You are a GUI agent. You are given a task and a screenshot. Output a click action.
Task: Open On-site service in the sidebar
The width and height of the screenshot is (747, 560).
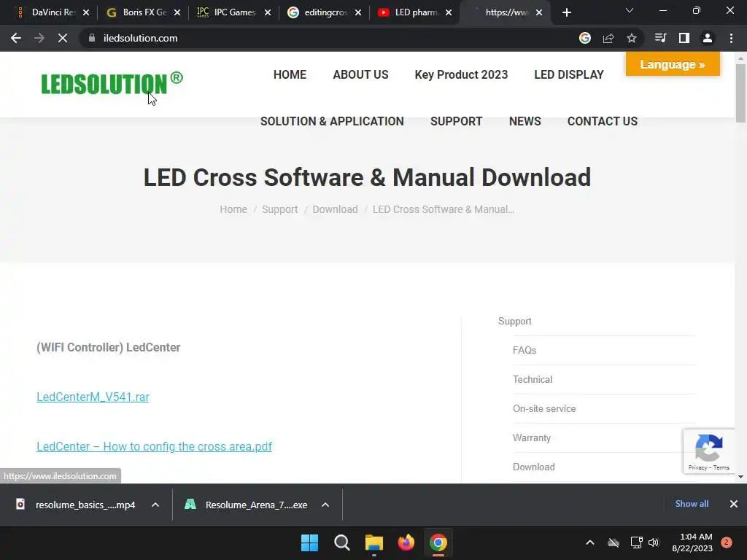pos(544,408)
